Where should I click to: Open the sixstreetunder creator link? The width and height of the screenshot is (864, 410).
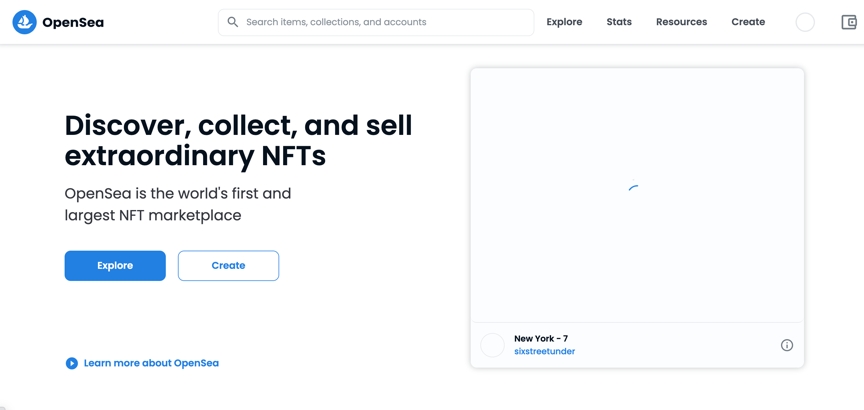click(544, 352)
